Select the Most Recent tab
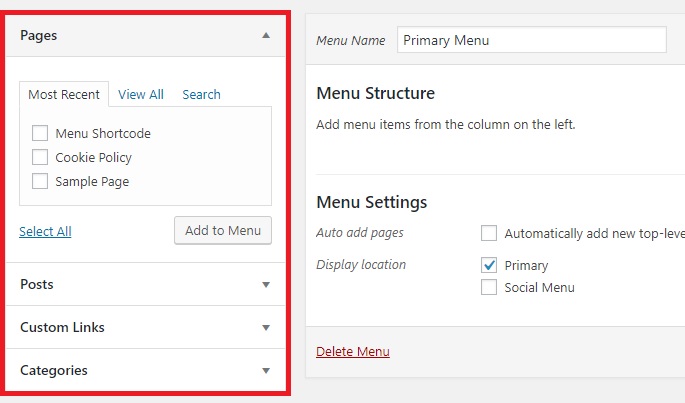 click(x=64, y=94)
